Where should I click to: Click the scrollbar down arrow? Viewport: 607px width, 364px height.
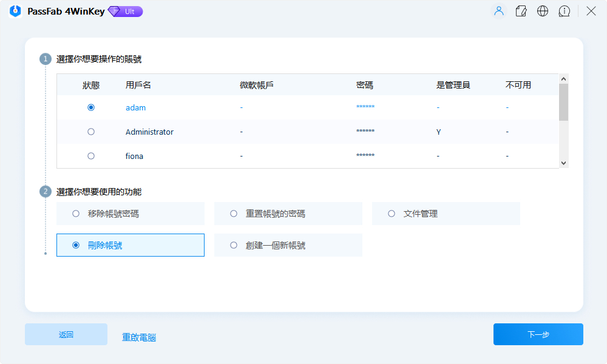(563, 163)
